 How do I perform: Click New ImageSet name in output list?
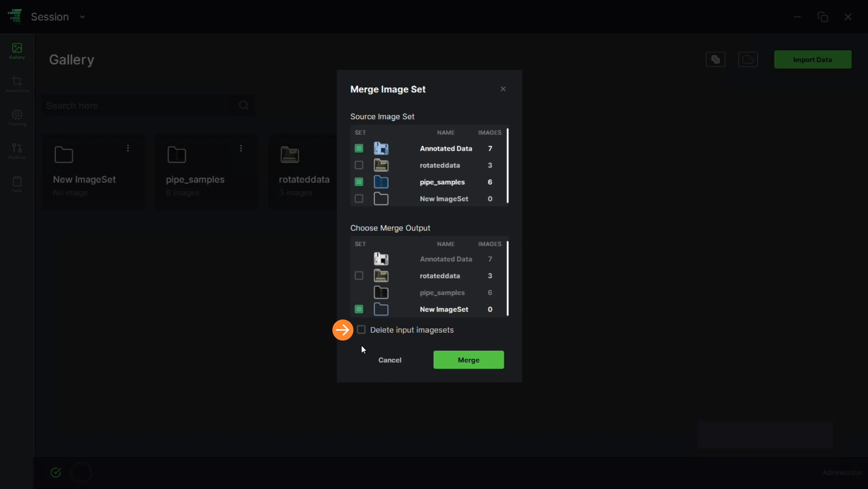point(444,309)
